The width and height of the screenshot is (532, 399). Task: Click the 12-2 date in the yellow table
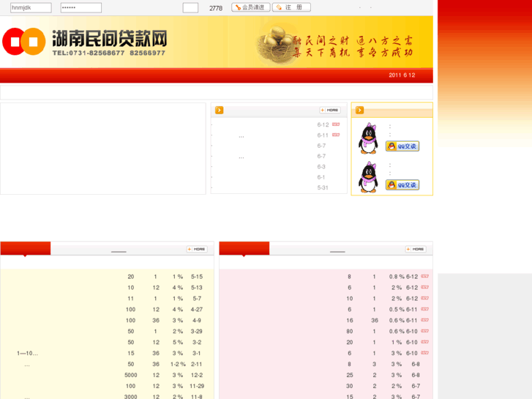tap(197, 376)
